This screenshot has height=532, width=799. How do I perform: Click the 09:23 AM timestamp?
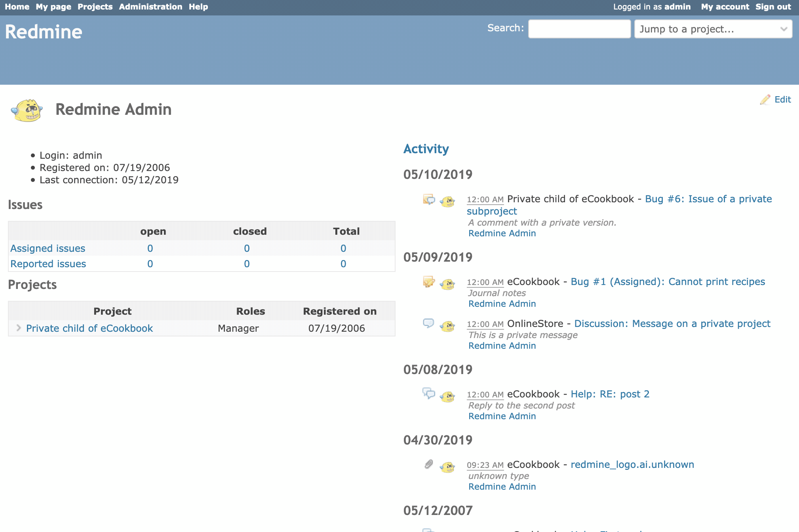click(x=485, y=465)
